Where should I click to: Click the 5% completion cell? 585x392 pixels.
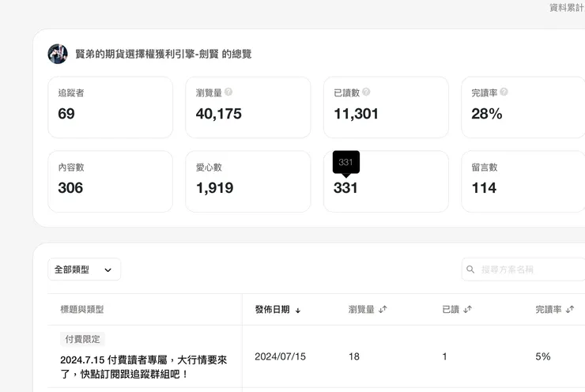tap(543, 356)
